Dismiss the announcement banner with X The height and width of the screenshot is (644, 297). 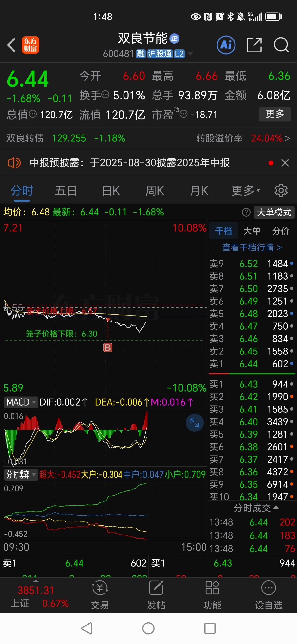(285, 163)
